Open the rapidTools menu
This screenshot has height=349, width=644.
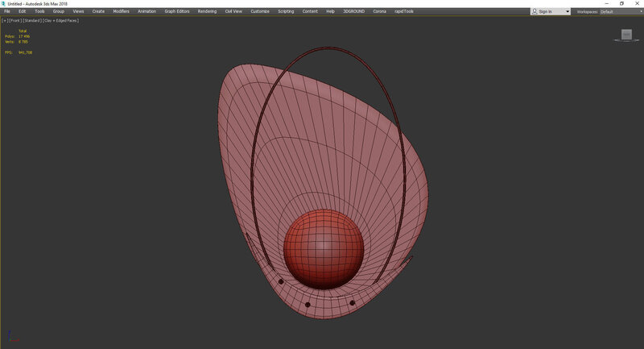404,11
